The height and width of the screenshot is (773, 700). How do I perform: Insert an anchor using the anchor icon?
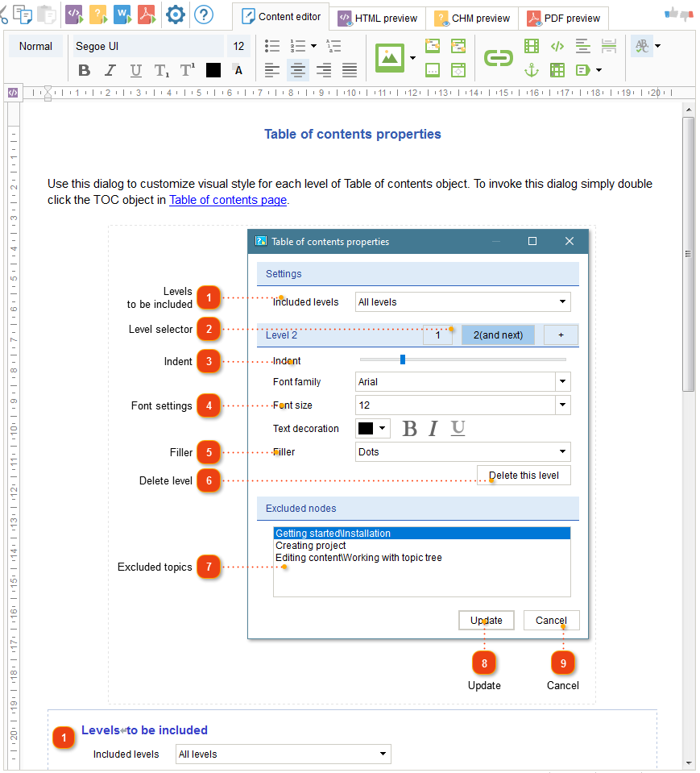click(x=532, y=71)
